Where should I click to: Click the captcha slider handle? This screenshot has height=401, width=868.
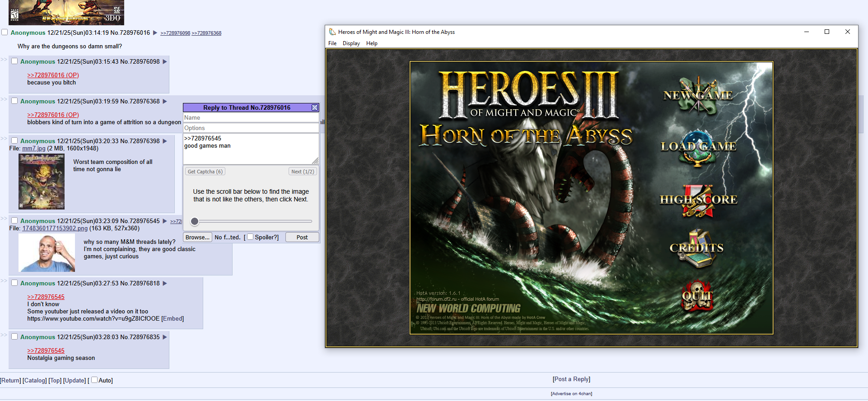[x=195, y=221]
